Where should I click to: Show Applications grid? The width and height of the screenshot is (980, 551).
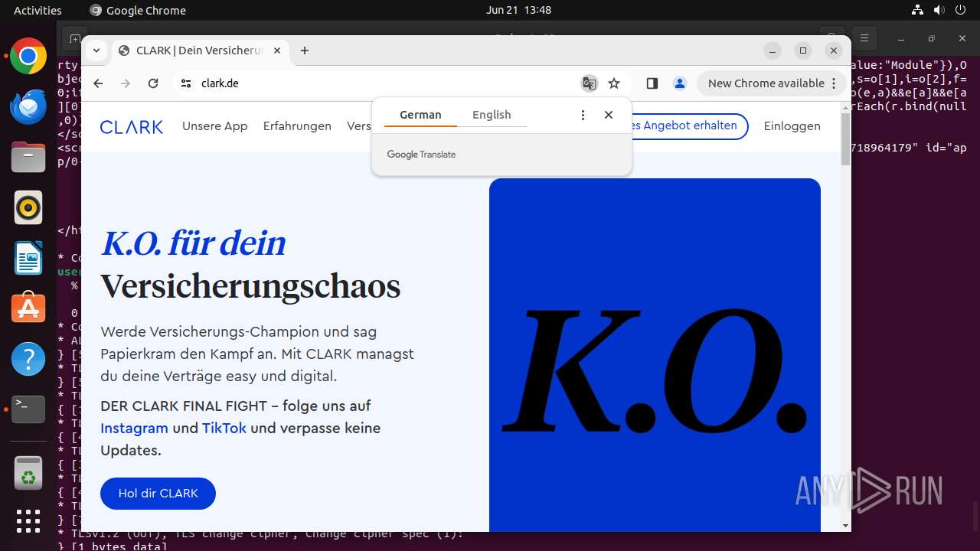28,521
